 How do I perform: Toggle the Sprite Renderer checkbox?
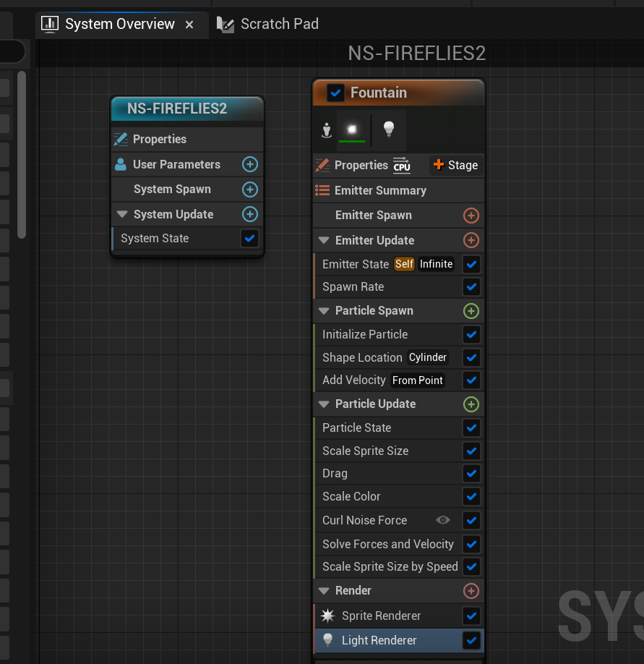click(x=471, y=616)
